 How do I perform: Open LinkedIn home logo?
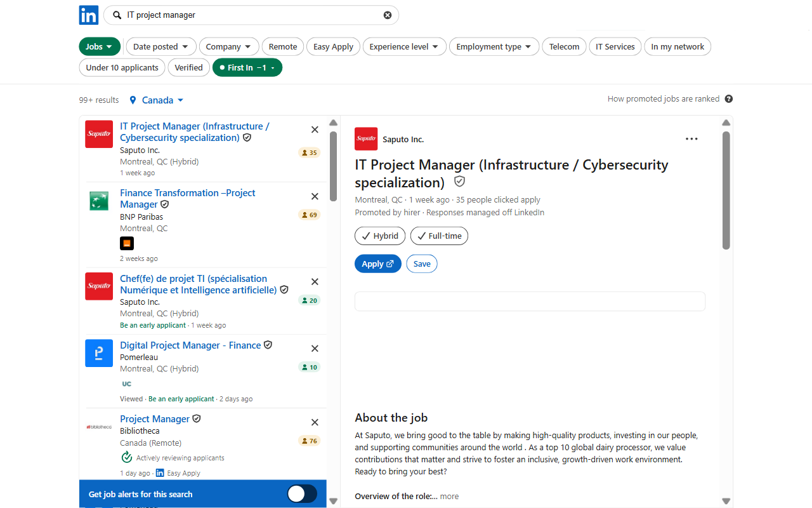[89, 15]
